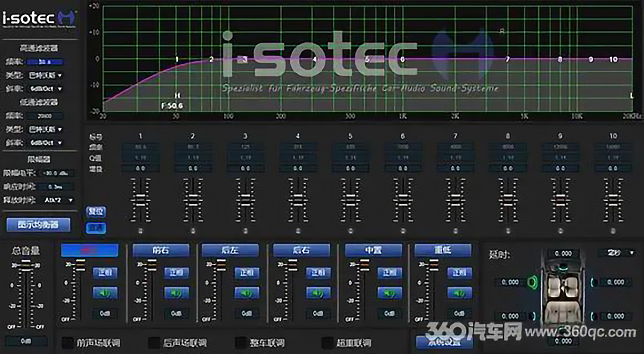Enable the 后声场联调 checkbox
The image size is (644, 354).
[154, 343]
